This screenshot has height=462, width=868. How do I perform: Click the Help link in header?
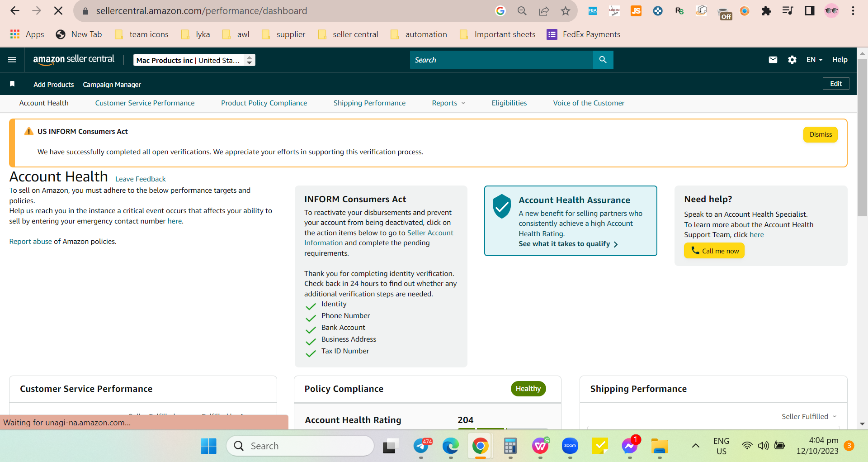[840, 60]
